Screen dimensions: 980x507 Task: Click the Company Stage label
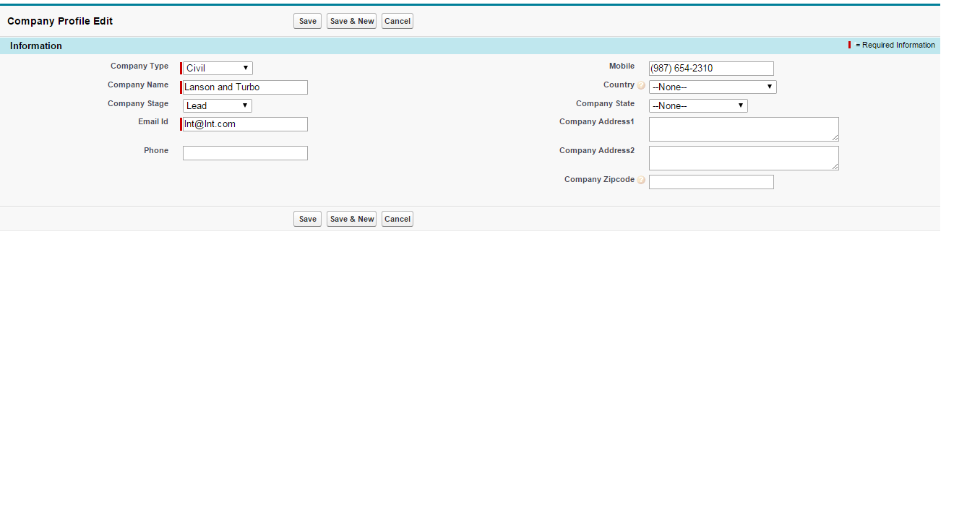point(138,103)
